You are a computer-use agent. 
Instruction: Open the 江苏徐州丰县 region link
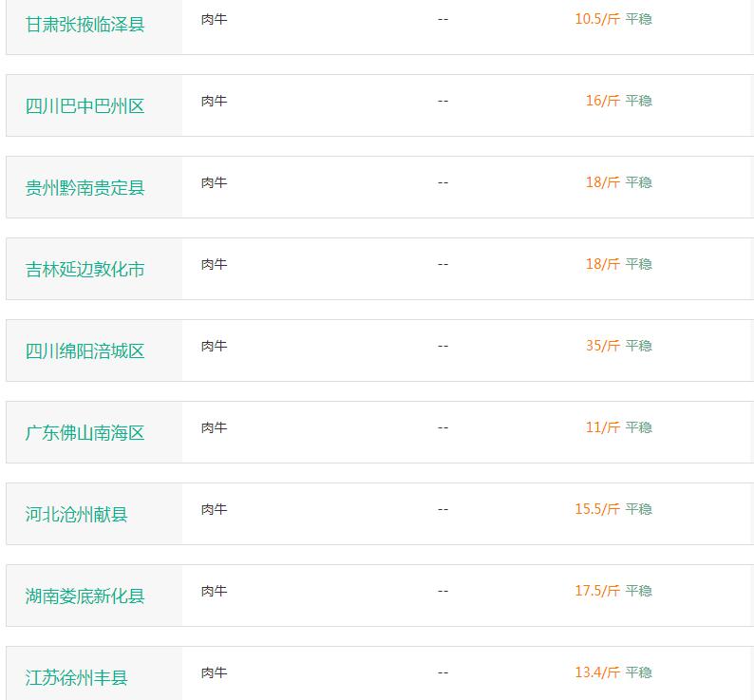click(76, 678)
